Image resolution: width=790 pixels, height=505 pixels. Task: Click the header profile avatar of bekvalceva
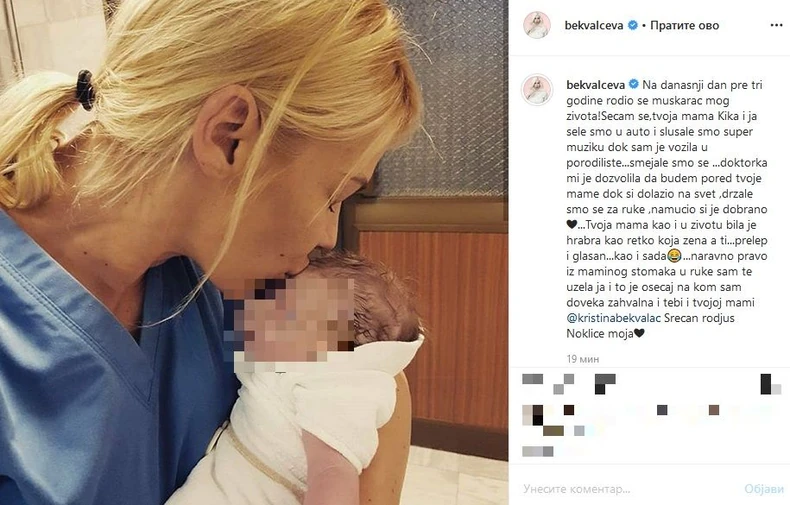537,25
